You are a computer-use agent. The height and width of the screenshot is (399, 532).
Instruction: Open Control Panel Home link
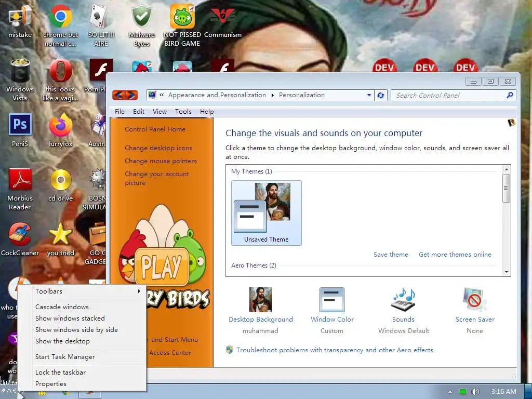tap(155, 129)
